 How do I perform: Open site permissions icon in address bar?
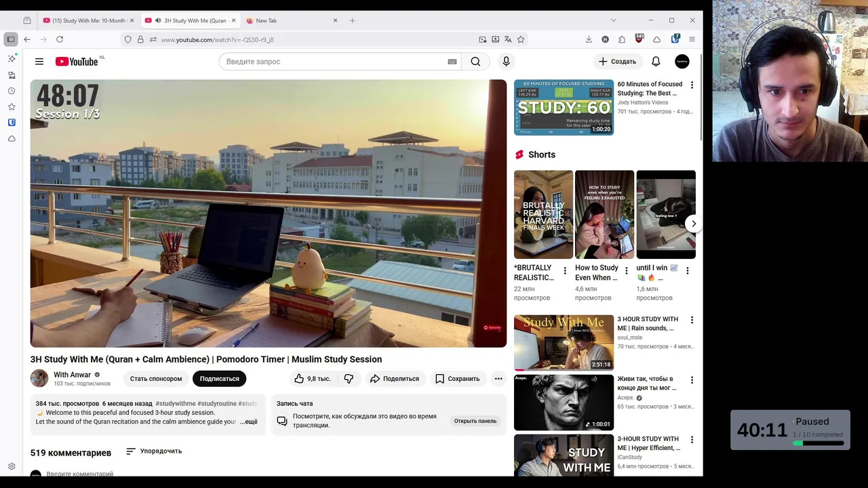point(153,39)
